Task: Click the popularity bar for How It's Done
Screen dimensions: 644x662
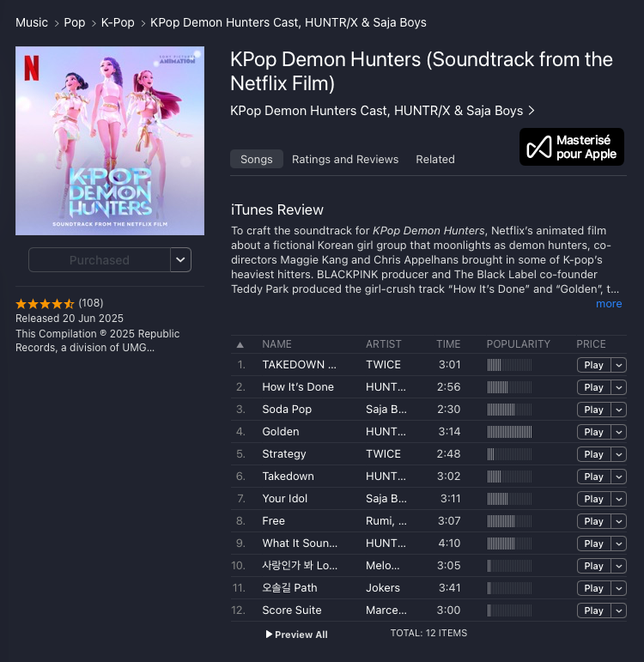Action: (509, 387)
